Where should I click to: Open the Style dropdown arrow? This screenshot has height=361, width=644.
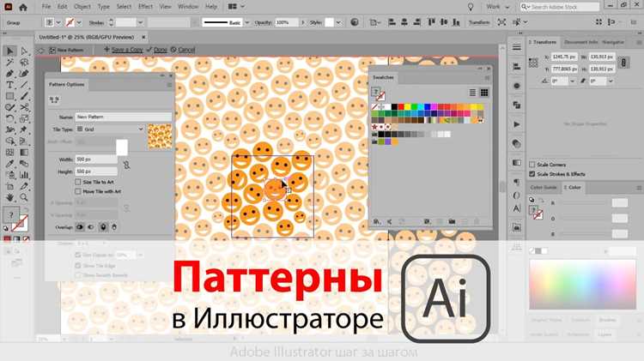338,22
